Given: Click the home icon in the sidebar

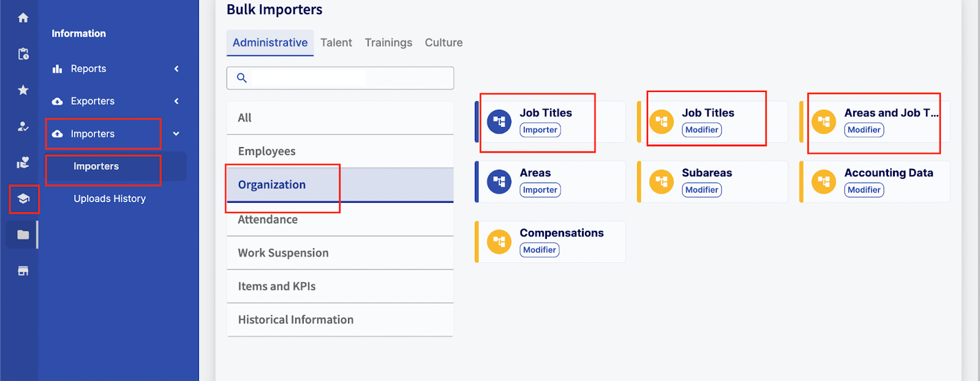Looking at the screenshot, I should coord(23,18).
